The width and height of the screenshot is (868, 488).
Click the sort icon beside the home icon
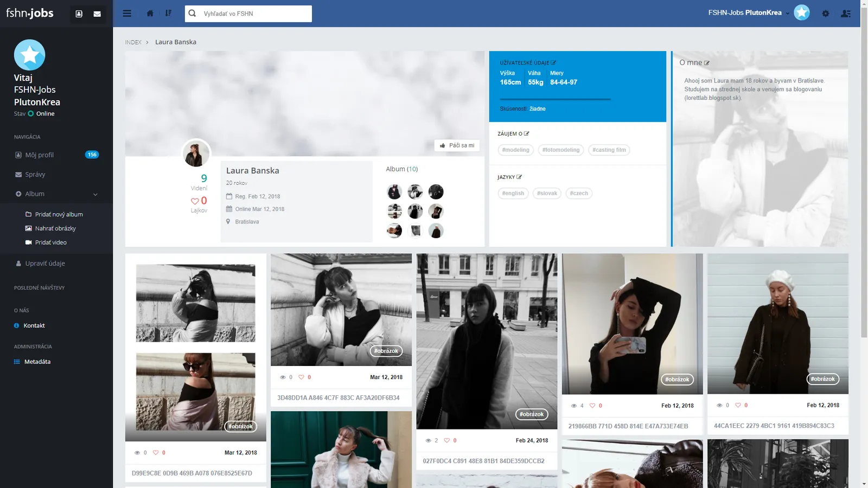pyautogui.click(x=169, y=14)
